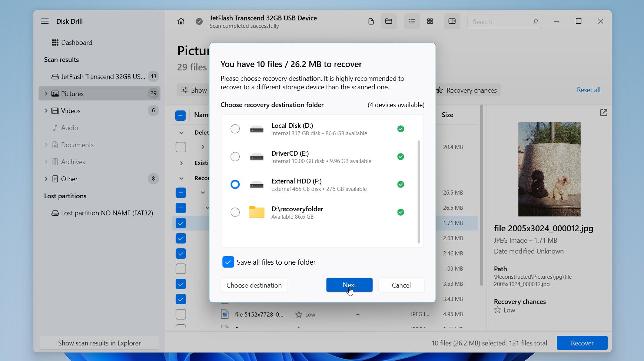Toggle the preview panel icon

tap(452, 21)
